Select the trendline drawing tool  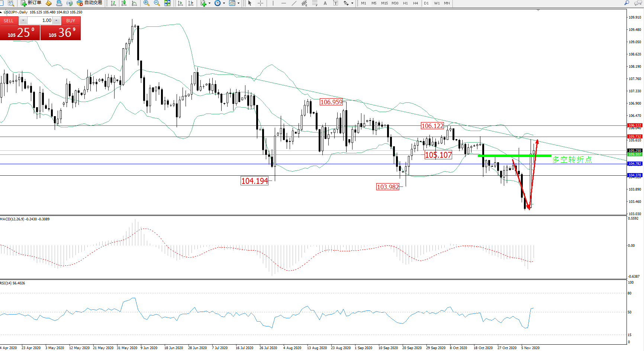point(294,3)
